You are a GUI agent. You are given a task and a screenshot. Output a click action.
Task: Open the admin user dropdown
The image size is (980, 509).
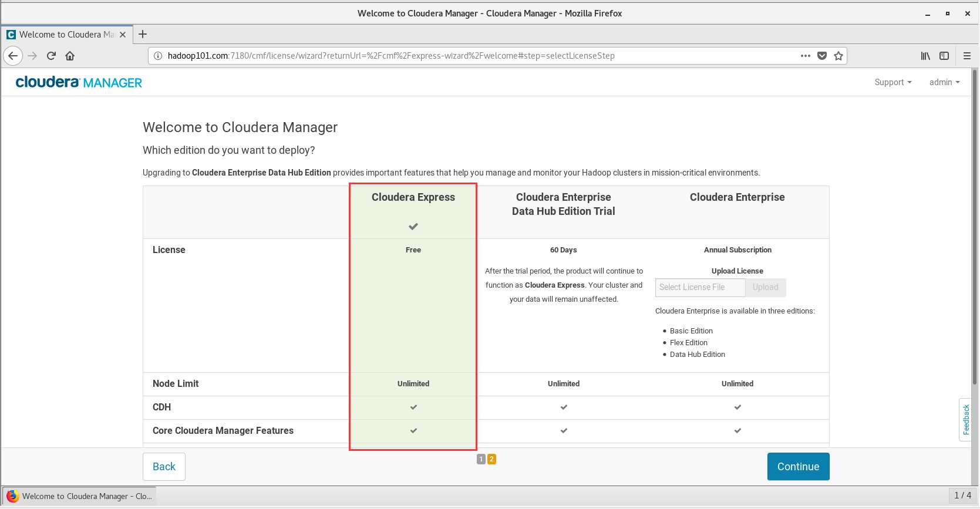pos(944,82)
